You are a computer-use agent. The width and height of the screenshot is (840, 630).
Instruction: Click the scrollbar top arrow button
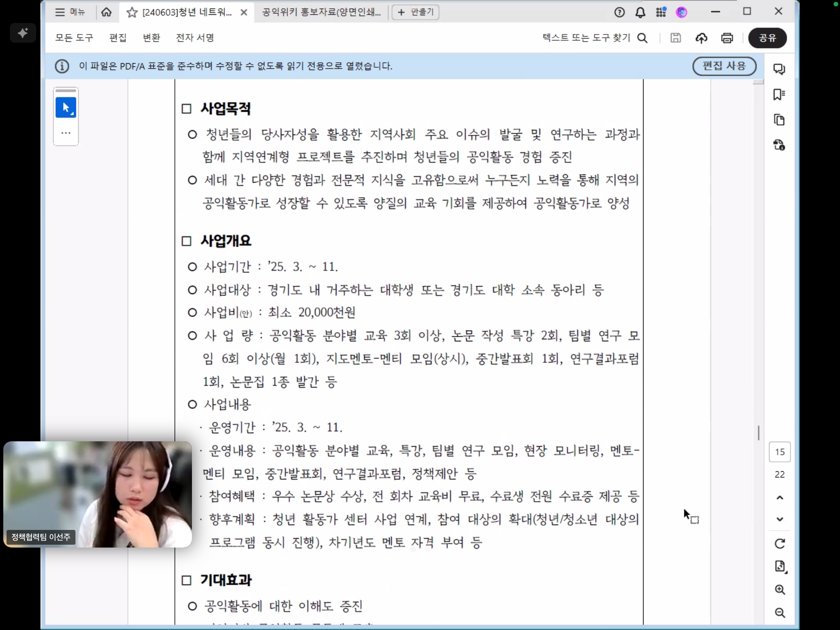click(758, 82)
